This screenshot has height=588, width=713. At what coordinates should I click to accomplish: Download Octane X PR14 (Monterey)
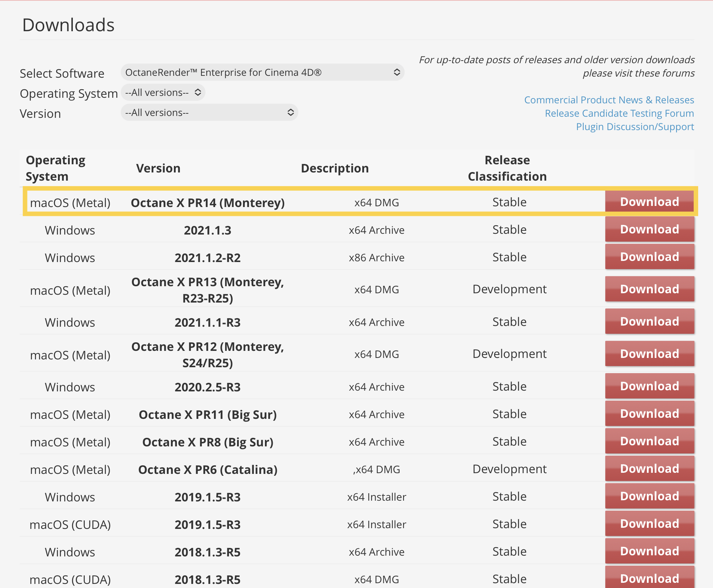pyautogui.click(x=649, y=201)
